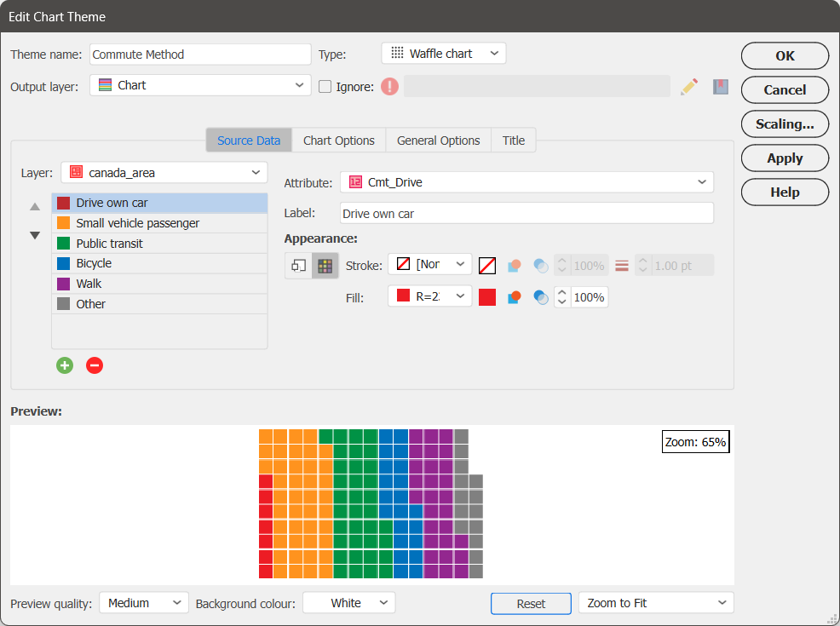Click the Label text field

coord(527,213)
